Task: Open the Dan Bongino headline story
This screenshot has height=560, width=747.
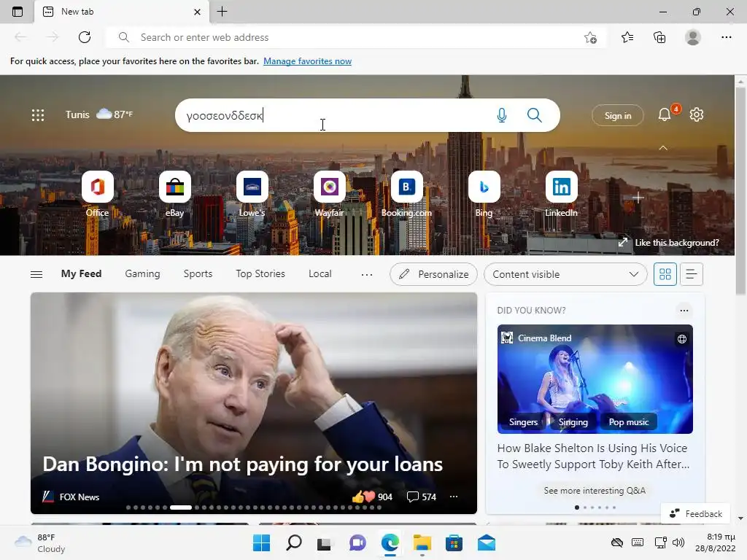Action: [242, 464]
